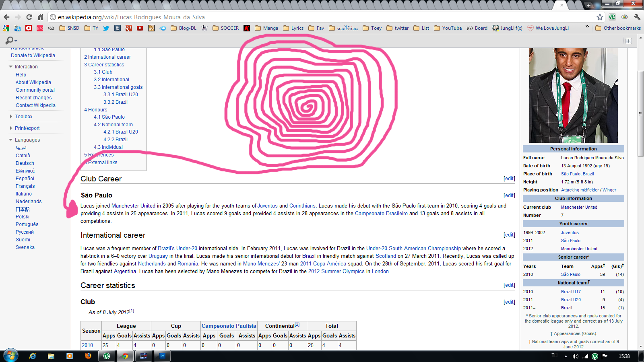644x362 pixels.
Task: Open a new tab with the plus button
Action: pyautogui.click(x=588, y=5)
